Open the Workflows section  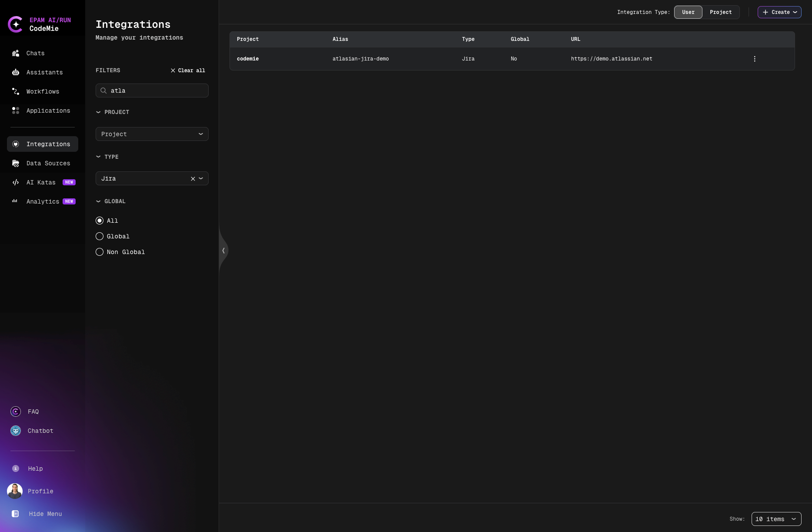[x=42, y=91]
